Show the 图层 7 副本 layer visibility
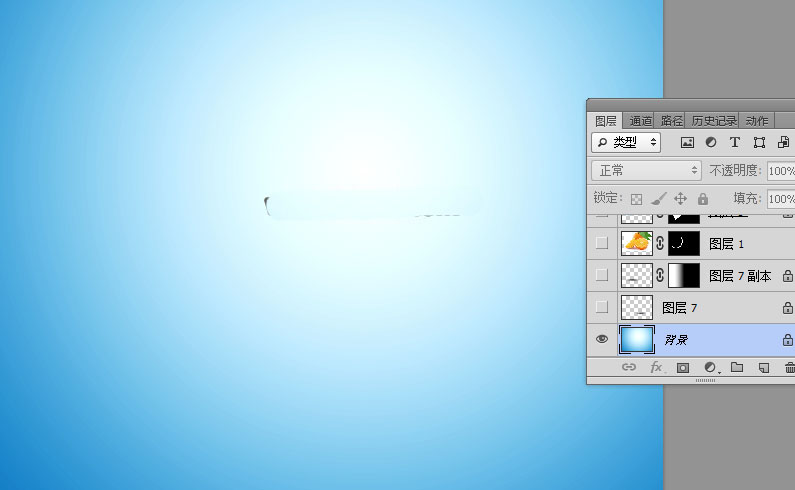 click(602, 275)
